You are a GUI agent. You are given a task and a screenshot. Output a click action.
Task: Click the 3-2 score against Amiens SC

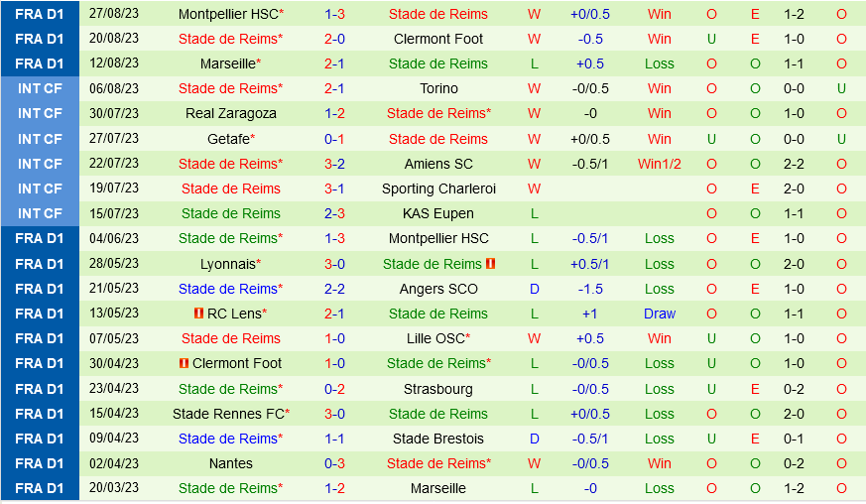point(335,164)
